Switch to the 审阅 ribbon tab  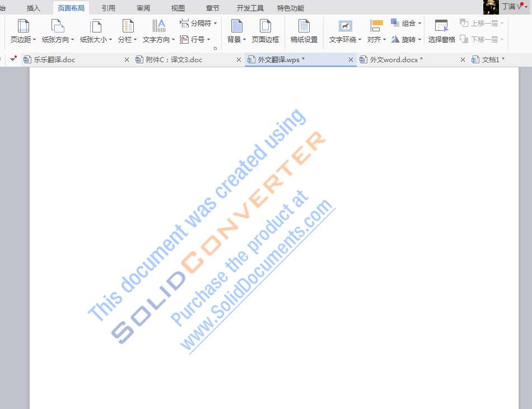coord(143,8)
